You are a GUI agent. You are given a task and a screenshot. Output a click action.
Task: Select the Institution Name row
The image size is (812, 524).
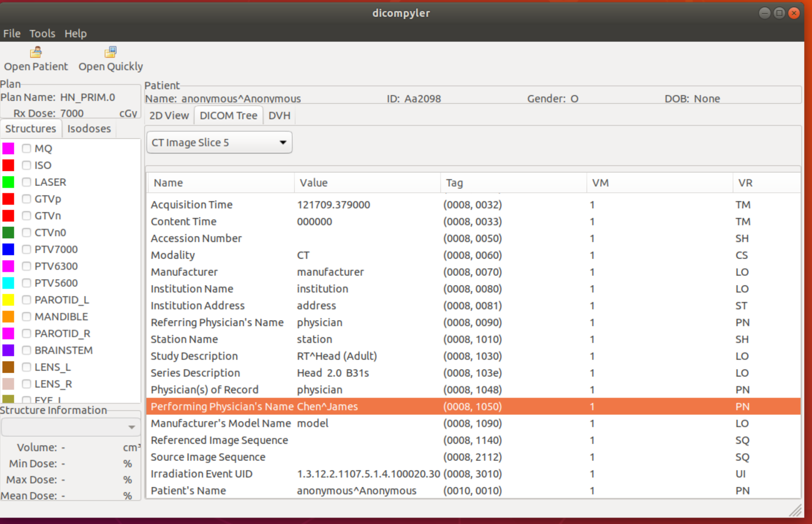click(474, 289)
